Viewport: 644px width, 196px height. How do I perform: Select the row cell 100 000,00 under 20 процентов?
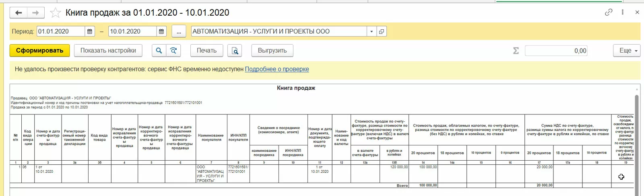[x=423, y=174]
